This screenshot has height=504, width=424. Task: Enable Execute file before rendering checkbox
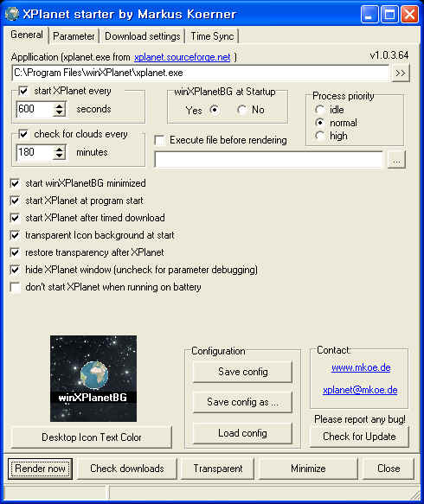[159, 140]
